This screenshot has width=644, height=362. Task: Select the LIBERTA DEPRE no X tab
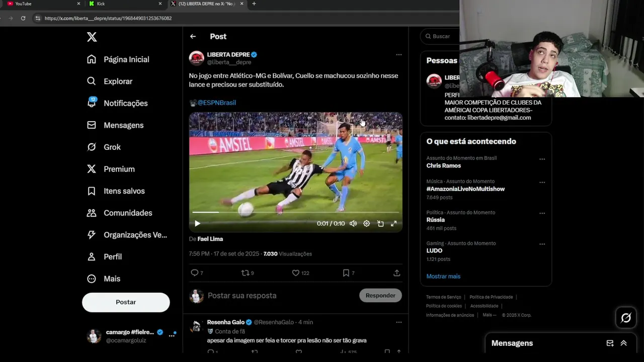coord(206,4)
